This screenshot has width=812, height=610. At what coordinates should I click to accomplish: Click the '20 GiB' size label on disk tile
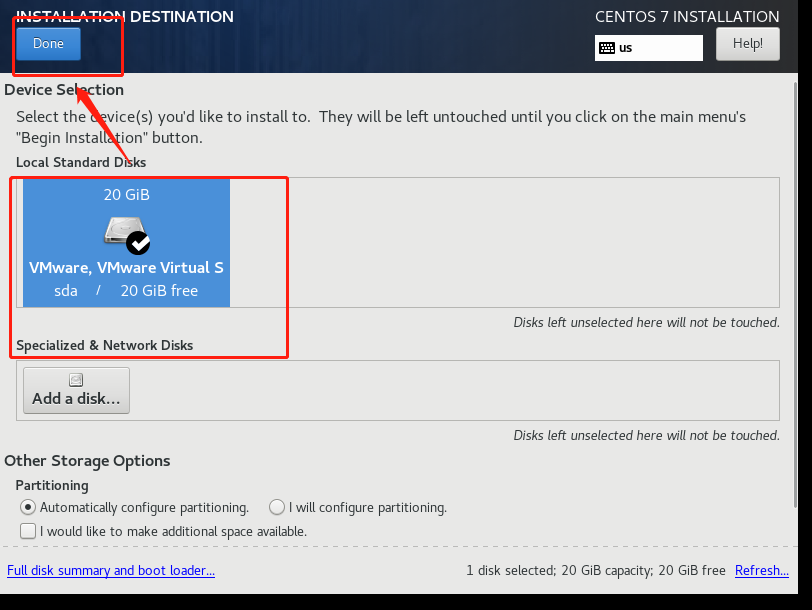coord(126,195)
